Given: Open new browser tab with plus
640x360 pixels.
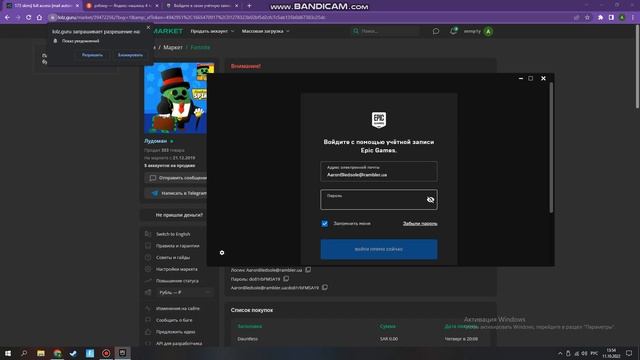Looking at the screenshot, I should click(249, 6).
